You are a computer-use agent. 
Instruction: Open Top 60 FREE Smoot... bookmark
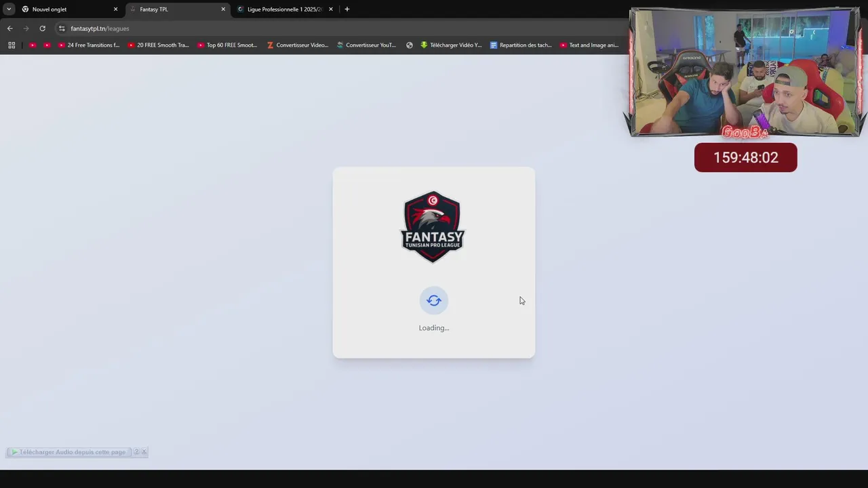228,45
